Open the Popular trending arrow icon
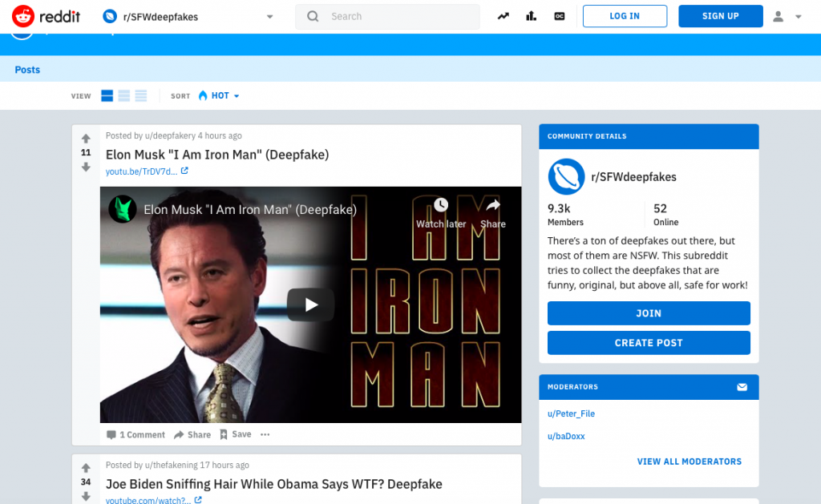The height and width of the screenshot is (504, 821). 504,16
